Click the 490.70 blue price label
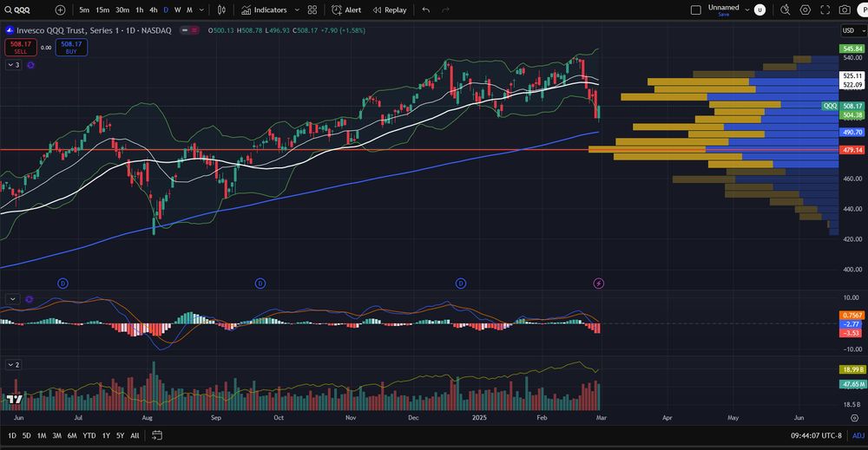Viewport: 868px width, 450px height. click(x=852, y=132)
